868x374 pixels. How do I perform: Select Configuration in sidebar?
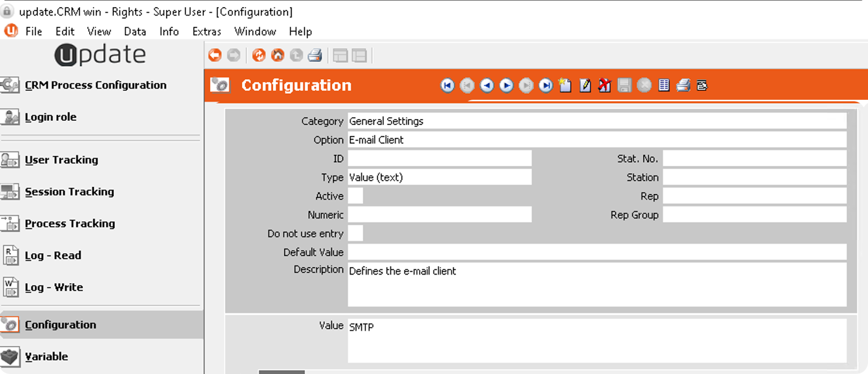102,325
